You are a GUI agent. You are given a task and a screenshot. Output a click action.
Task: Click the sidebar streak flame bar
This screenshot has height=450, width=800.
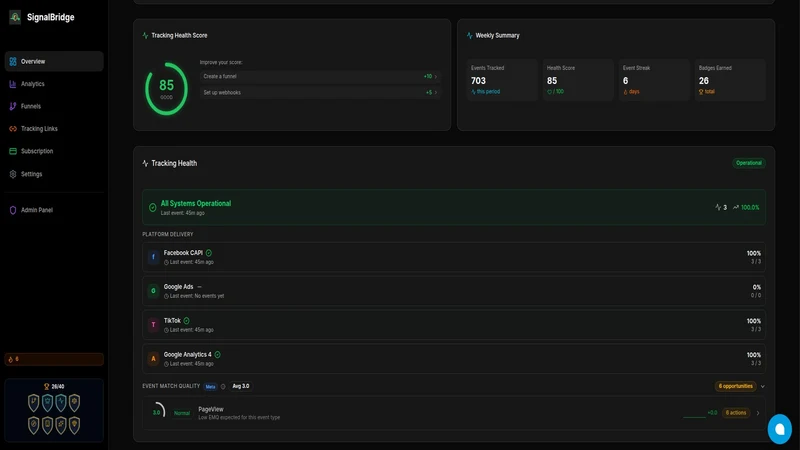pyautogui.click(x=54, y=359)
